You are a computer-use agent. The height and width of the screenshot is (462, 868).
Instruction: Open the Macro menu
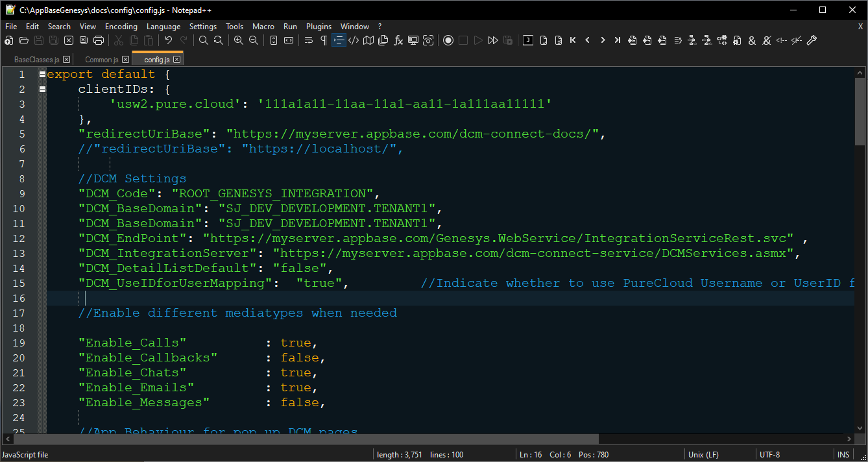coord(263,27)
